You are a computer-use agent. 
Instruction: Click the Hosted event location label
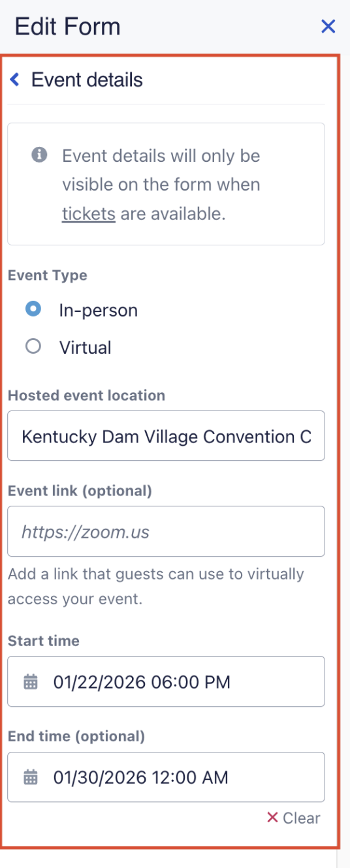click(x=86, y=395)
